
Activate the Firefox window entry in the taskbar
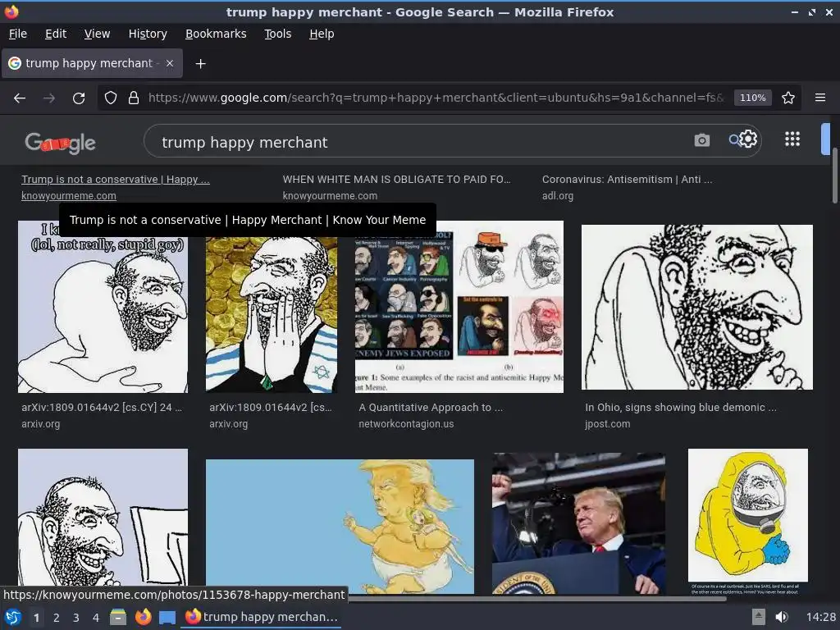262,617
